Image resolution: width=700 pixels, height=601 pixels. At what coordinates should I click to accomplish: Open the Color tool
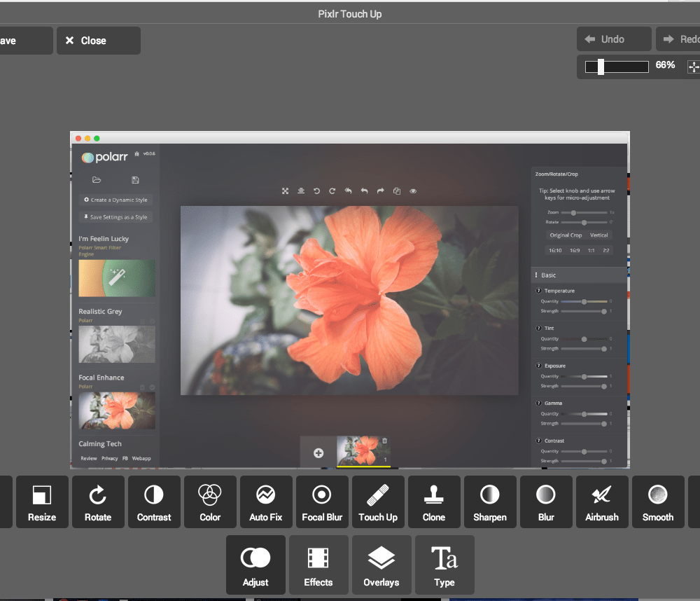click(210, 502)
